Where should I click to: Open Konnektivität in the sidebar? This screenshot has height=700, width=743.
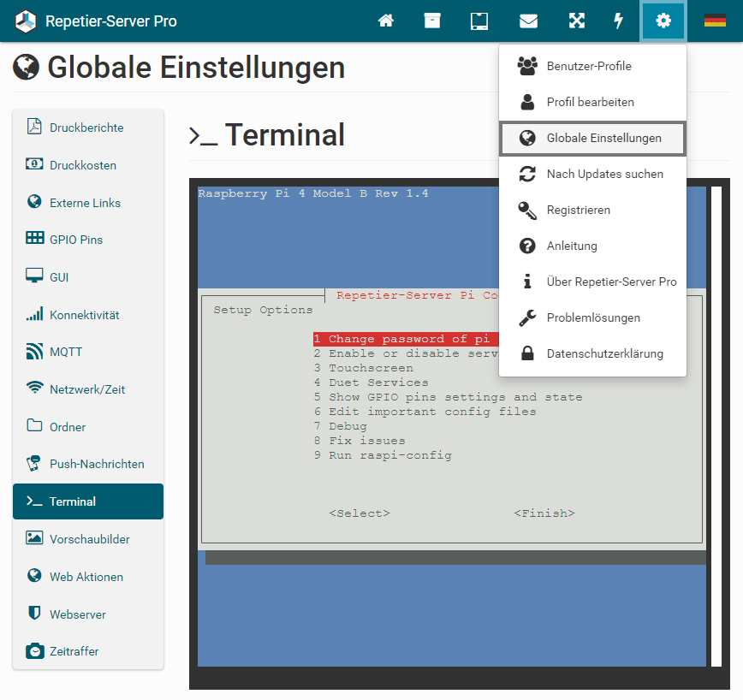pos(88,314)
